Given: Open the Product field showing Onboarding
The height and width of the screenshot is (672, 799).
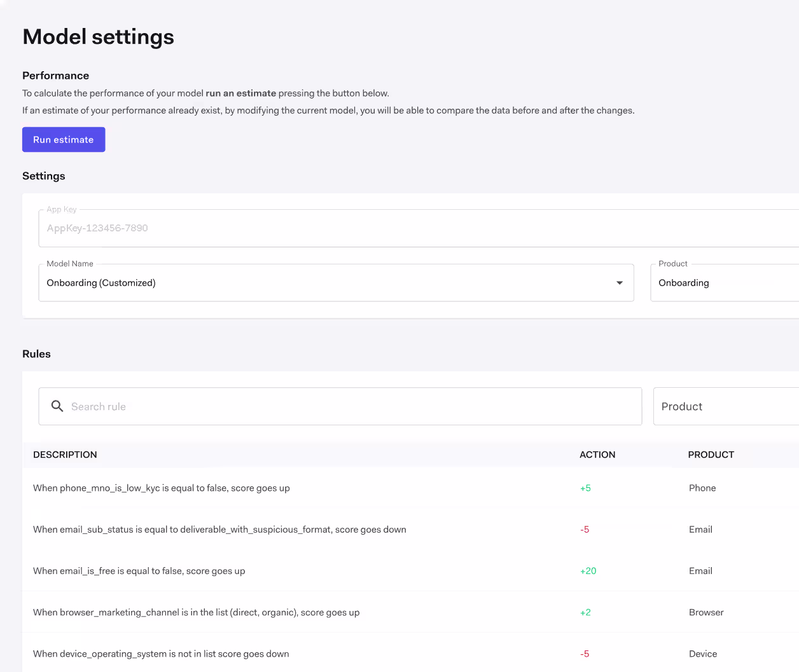Looking at the screenshot, I should (x=725, y=283).
